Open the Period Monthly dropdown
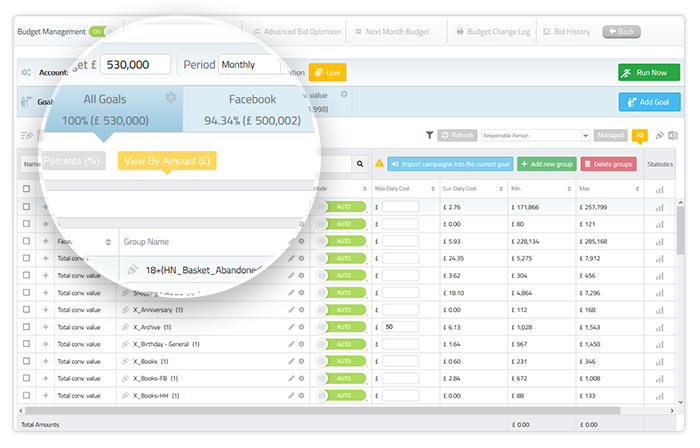Image resolution: width=700 pixels, height=448 pixels. [250, 65]
